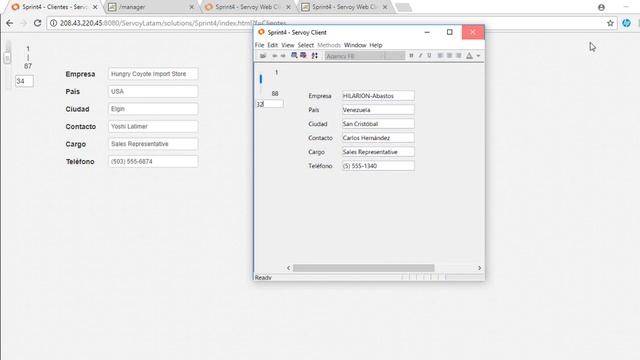640x360 pixels.
Task: Open the Window menu in Servoy Client
Action: [355, 45]
